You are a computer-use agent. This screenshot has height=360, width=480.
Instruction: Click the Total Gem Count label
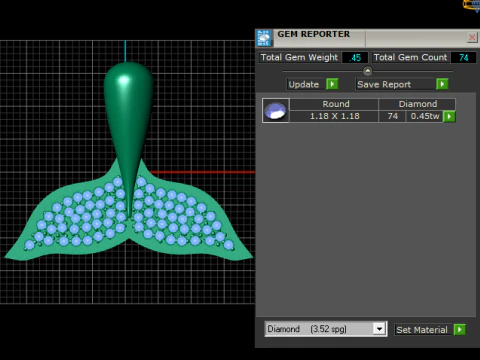click(410, 57)
